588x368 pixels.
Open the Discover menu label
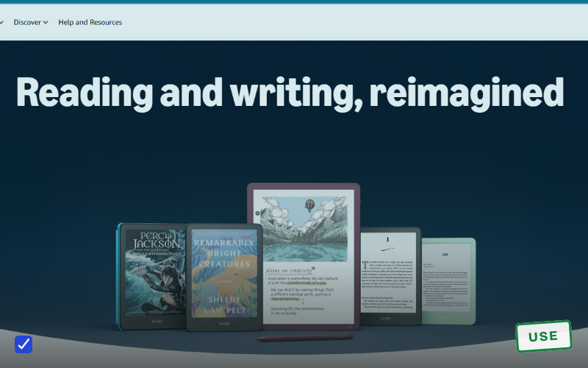27,22
